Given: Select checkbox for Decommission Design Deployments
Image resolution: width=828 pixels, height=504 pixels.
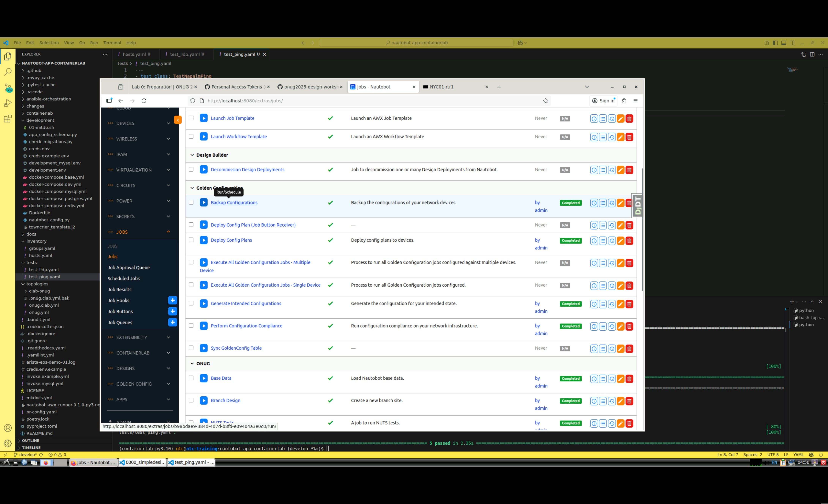Looking at the screenshot, I should click(191, 169).
